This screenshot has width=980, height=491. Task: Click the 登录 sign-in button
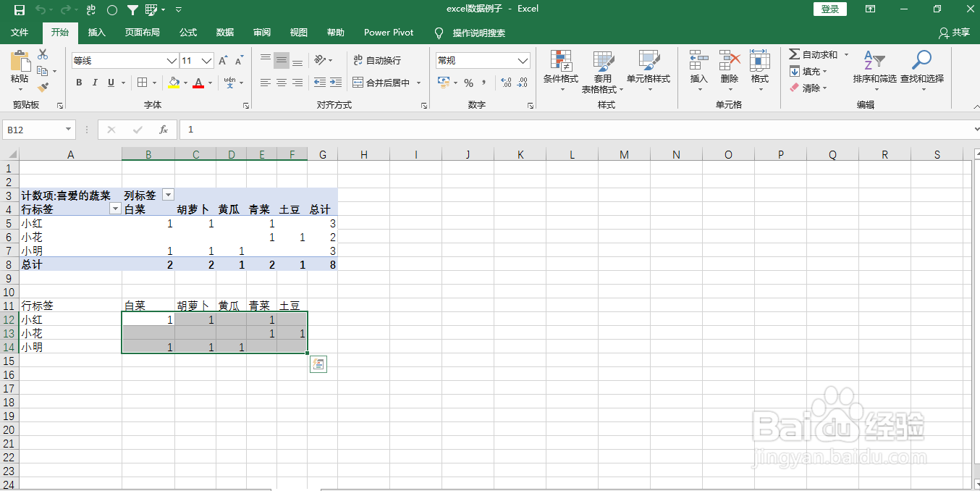tap(830, 9)
